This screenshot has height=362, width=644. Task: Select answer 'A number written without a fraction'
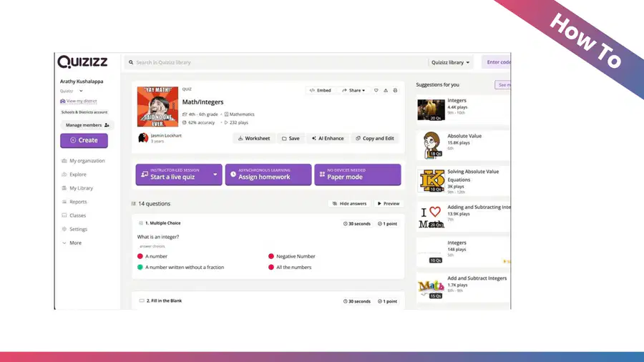click(181, 267)
